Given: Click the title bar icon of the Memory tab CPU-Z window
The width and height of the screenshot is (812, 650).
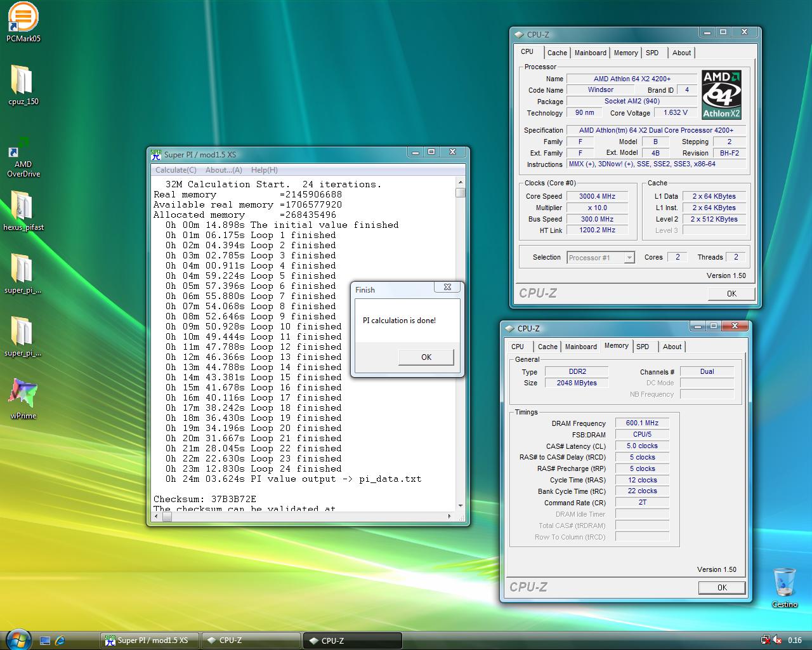Looking at the screenshot, I should (509, 329).
